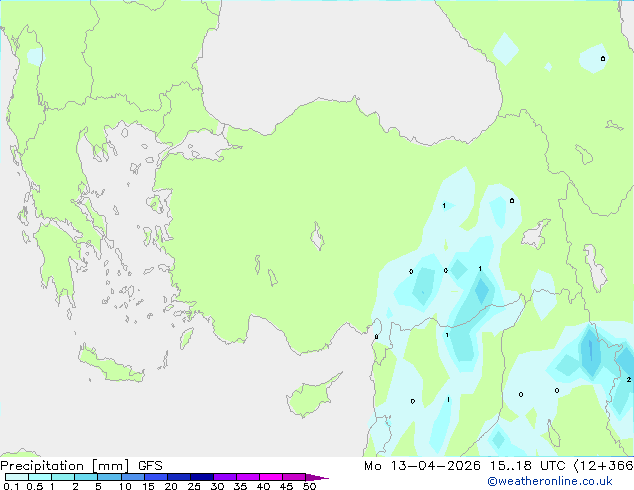The width and height of the screenshot is (634, 490).
Task: Click the "Precipitation [mm] GFS" title text
Action: 81,466
